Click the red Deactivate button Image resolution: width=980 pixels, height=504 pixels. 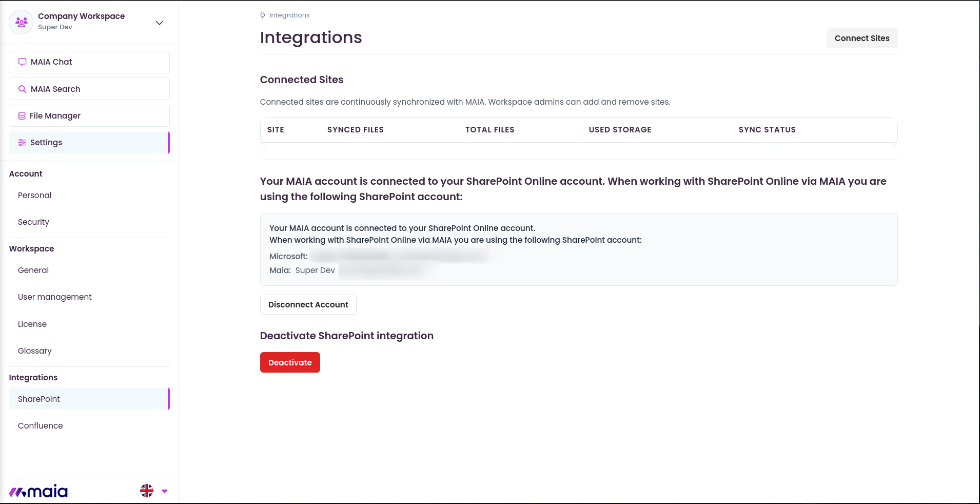click(290, 362)
